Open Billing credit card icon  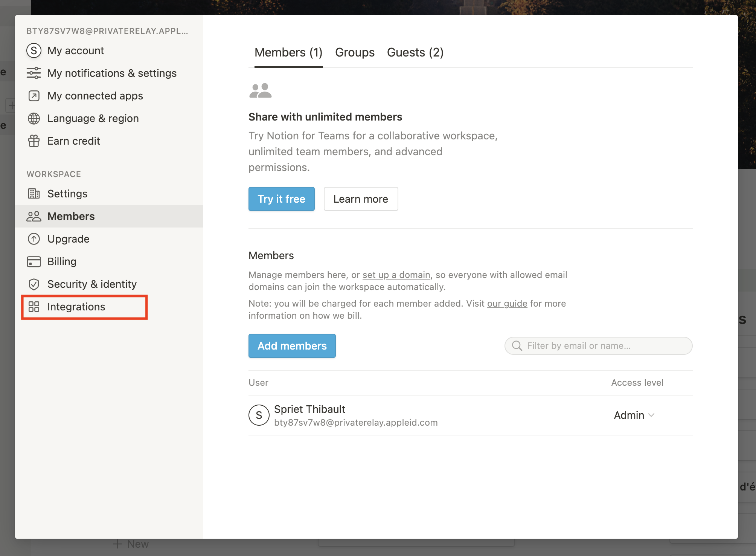click(34, 261)
